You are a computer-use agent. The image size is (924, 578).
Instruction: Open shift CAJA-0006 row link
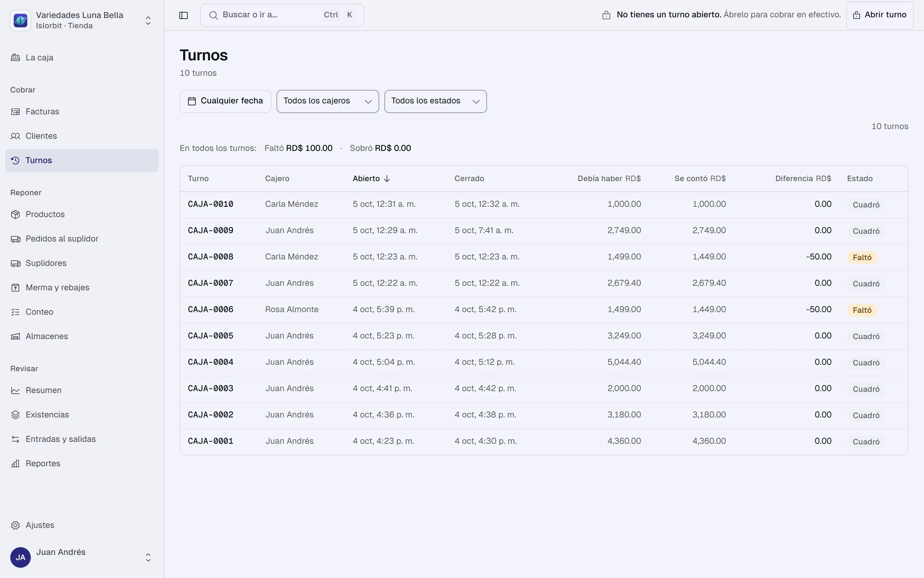(210, 310)
